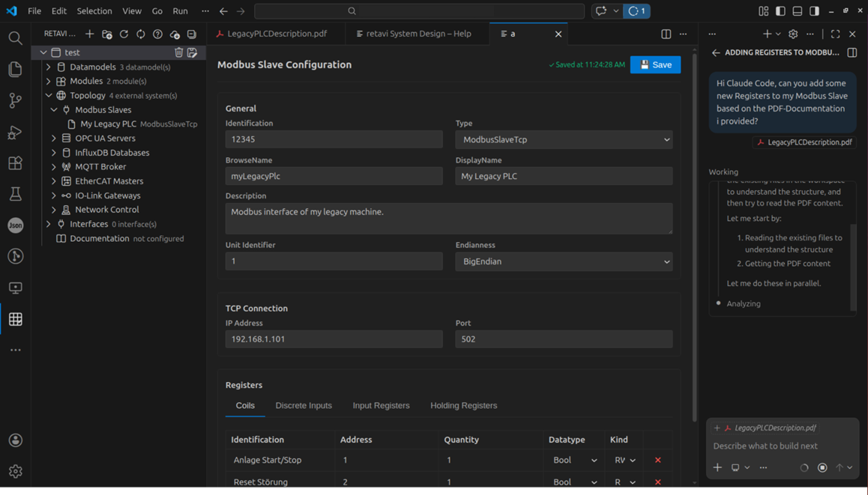Open the Testing flask view
Viewport: 868px width, 495px height.
coord(16,194)
